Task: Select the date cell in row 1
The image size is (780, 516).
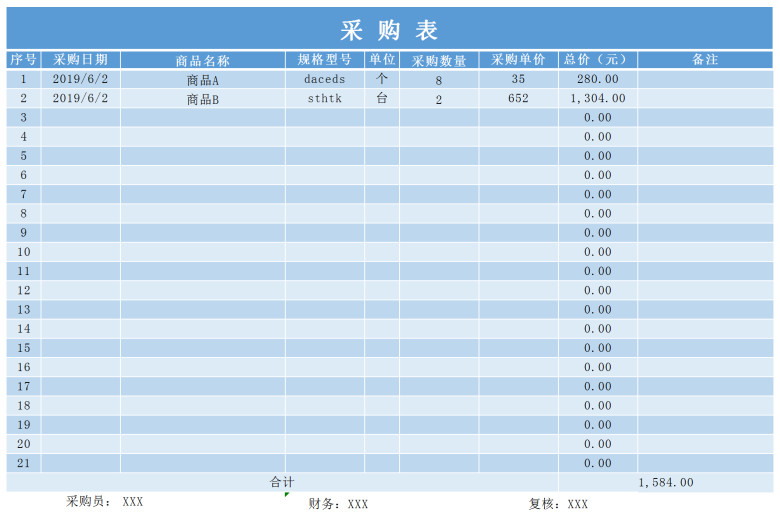Action: point(81,79)
